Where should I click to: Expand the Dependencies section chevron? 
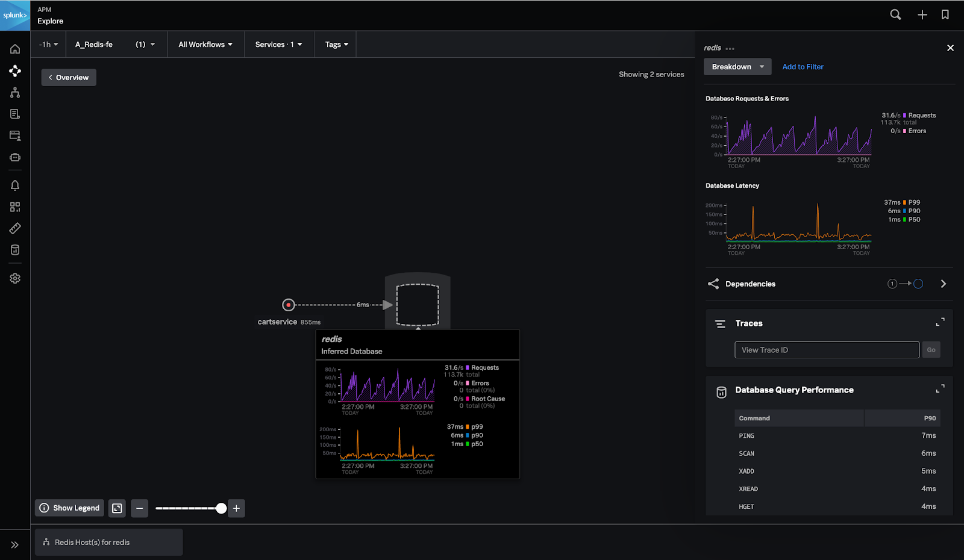click(943, 283)
